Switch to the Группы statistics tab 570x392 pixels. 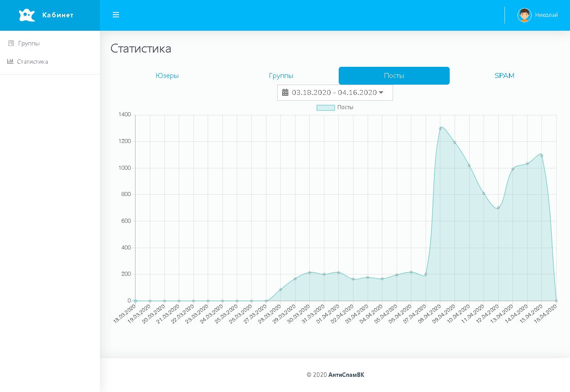[x=281, y=76]
